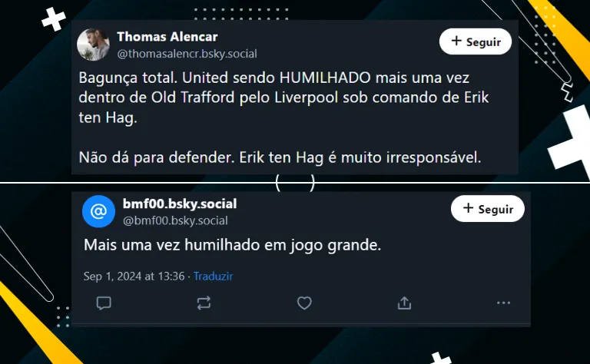Follow Thomas Alencar with the Seguir button
The image size is (590, 364).
pos(476,41)
